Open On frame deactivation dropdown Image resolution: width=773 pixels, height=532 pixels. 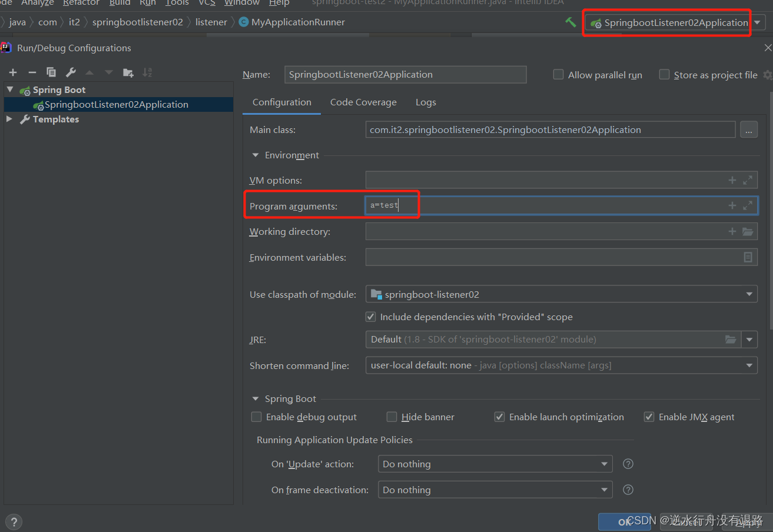495,490
